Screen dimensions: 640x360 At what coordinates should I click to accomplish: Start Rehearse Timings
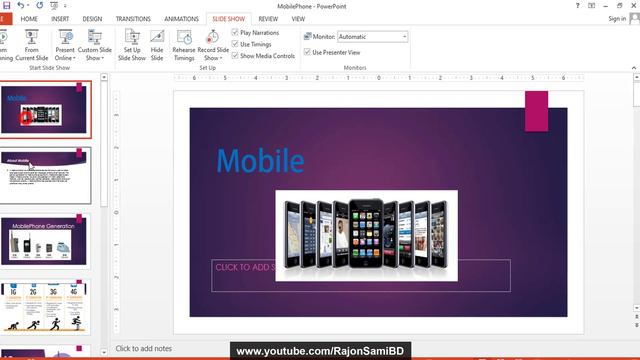(184, 45)
